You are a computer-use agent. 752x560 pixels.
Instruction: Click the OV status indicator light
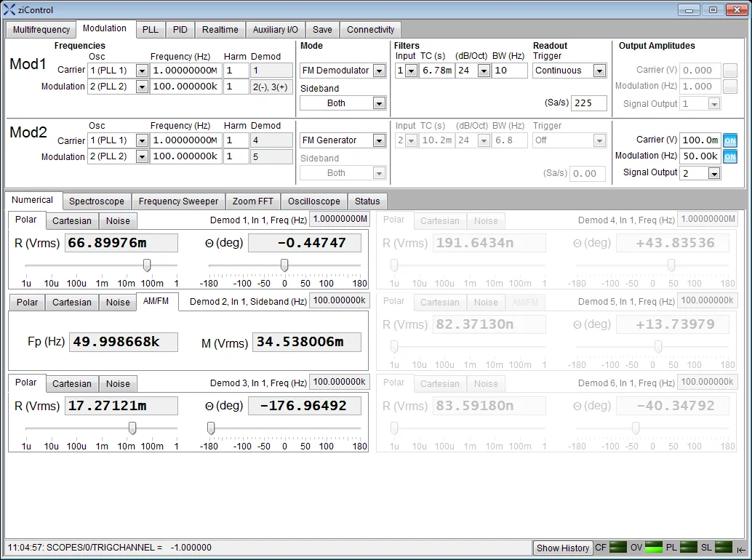[652, 547]
